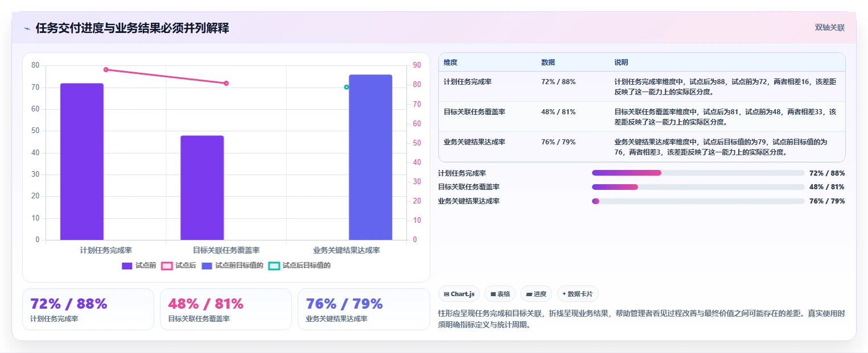868x353 pixels.
Task: Click table row name 目标关联任务覆盖率
Action: click(474, 112)
